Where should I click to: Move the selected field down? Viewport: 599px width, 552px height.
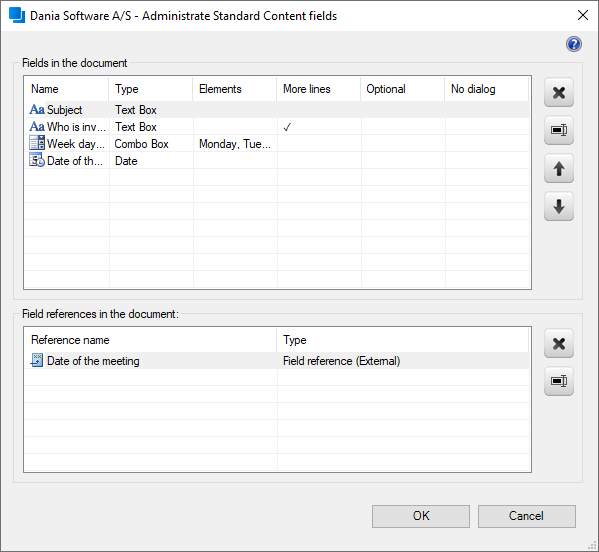pyautogui.click(x=559, y=206)
